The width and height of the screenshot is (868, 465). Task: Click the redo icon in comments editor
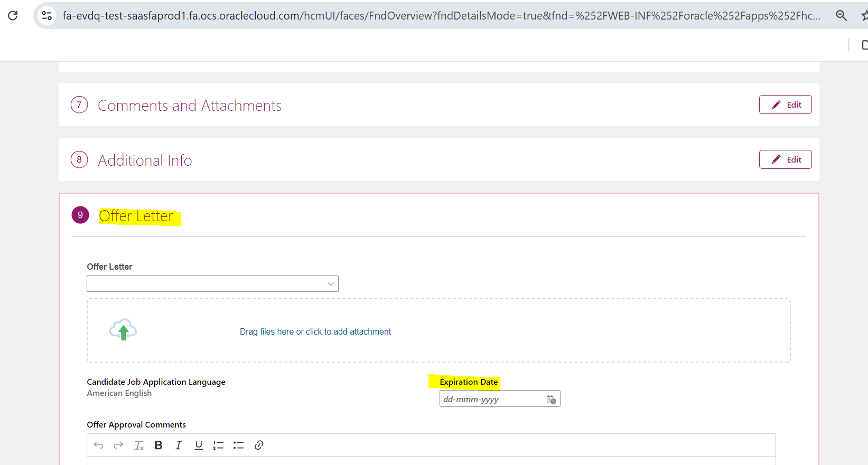point(118,445)
